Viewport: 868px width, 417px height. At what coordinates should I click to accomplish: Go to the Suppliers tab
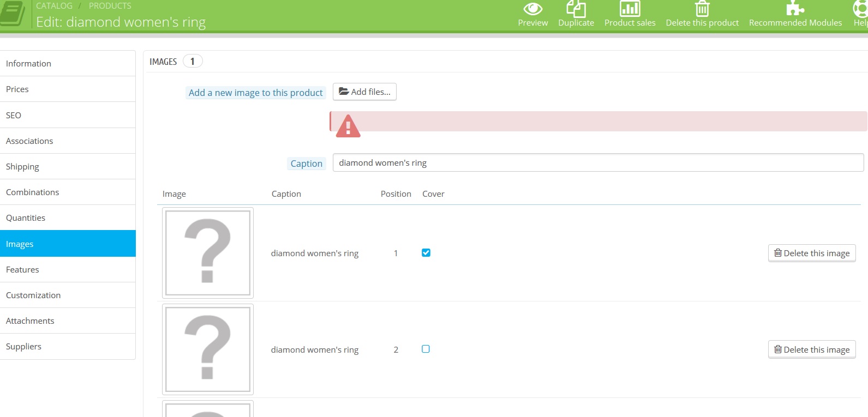68,346
